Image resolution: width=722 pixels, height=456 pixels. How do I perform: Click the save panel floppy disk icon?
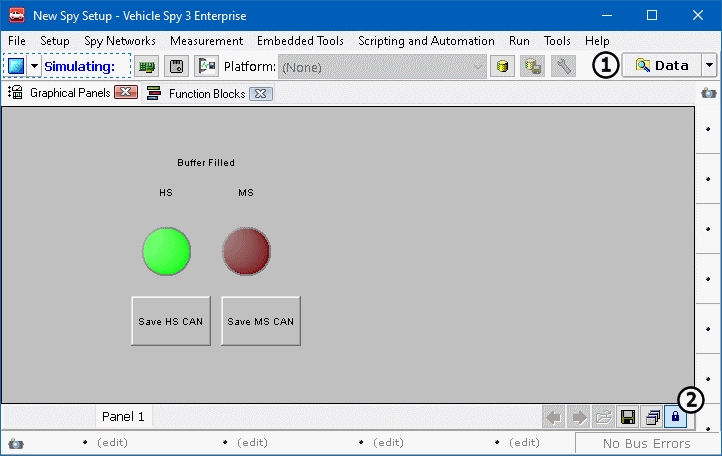click(x=628, y=416)
